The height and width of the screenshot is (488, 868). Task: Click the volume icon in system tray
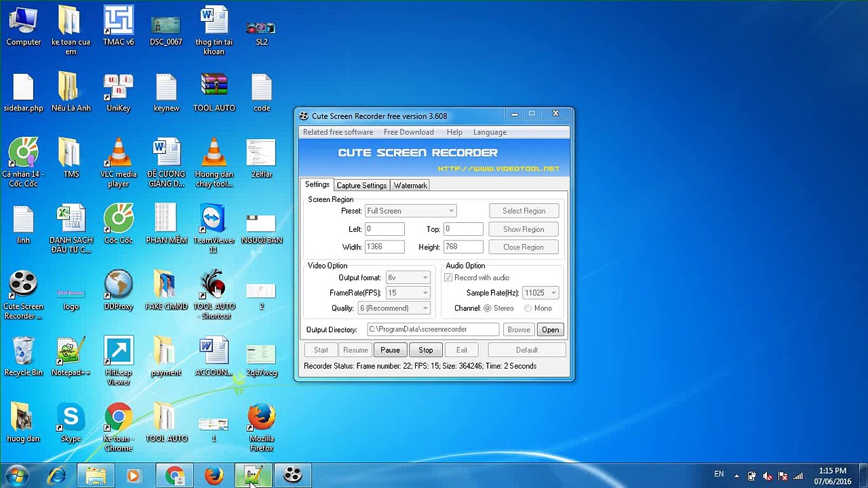coord(767,476)
